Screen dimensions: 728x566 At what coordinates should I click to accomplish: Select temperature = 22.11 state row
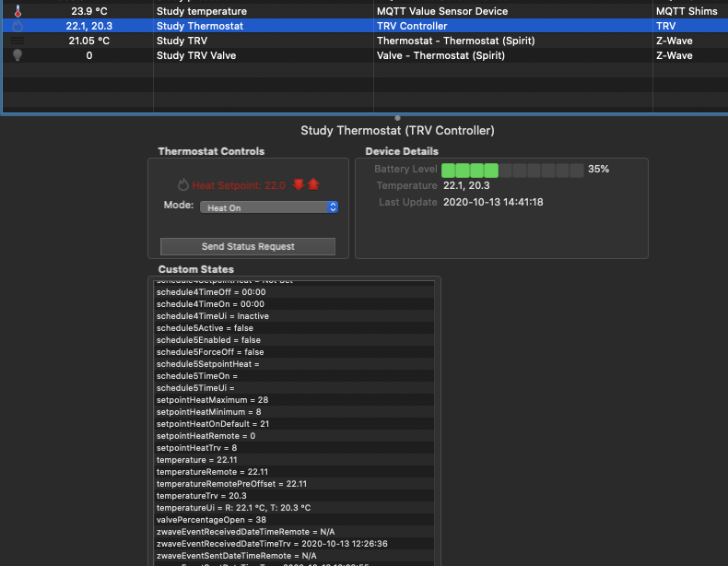[x=294, y=460]
